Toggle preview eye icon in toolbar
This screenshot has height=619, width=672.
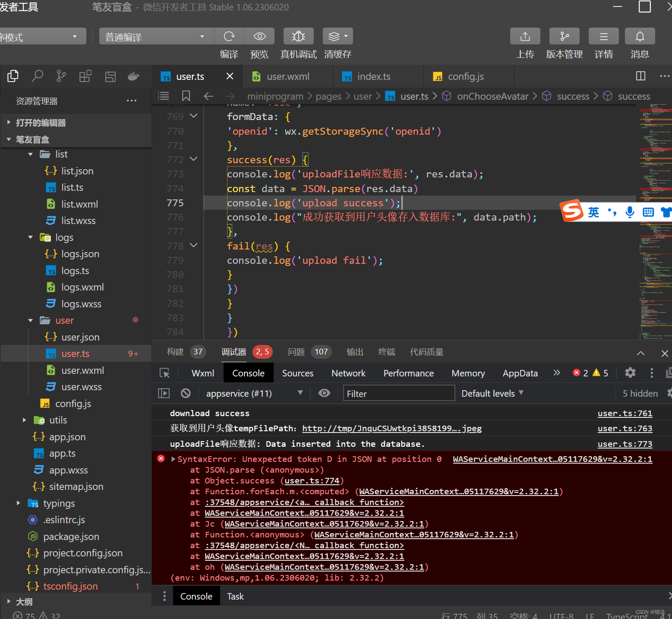point(259,37)
